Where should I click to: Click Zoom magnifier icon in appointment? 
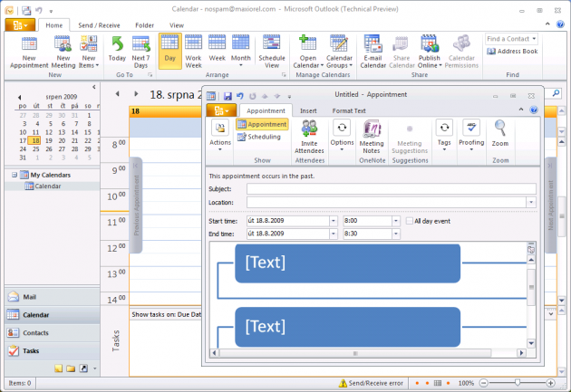click(x=500, y=129)
